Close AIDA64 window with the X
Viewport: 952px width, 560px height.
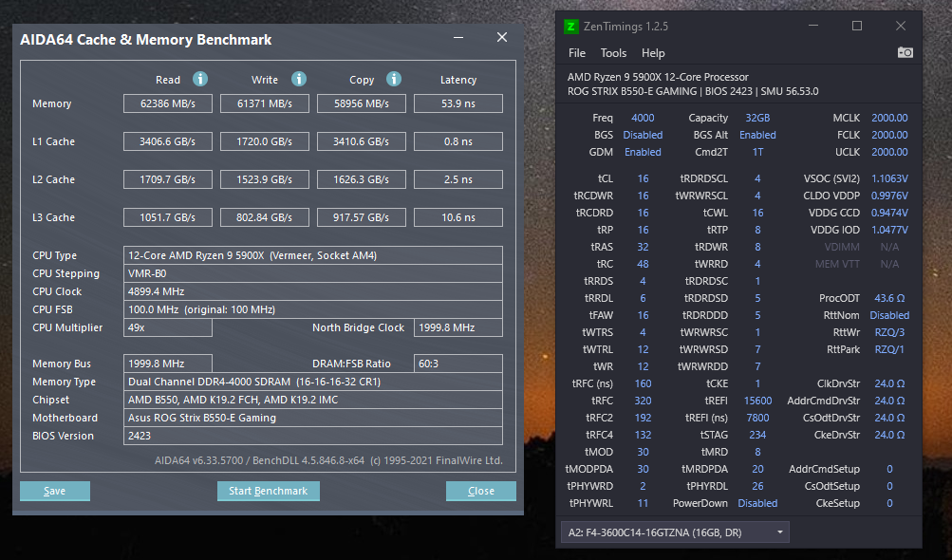[502, 38]
